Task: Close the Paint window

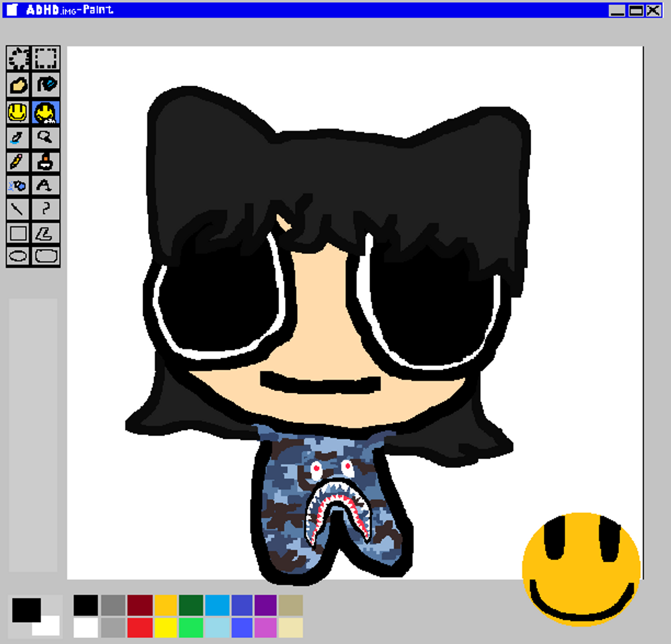Action: point(654,10)
